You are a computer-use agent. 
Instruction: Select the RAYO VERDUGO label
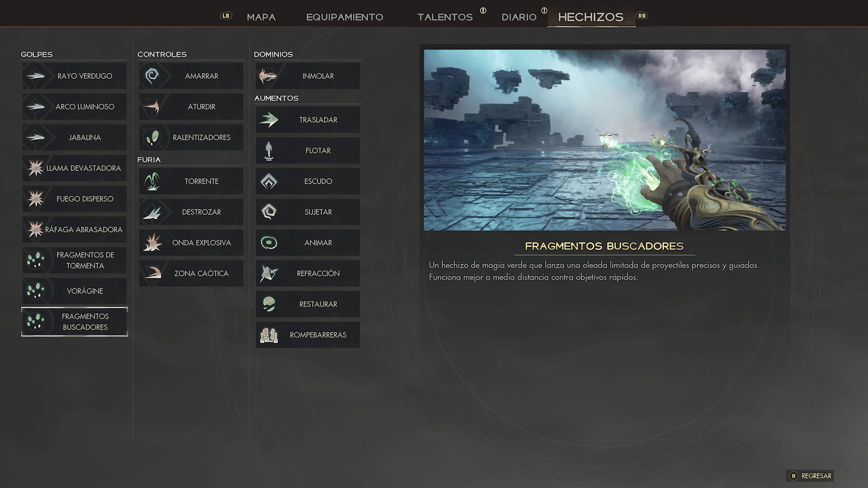tap(85, 76)
